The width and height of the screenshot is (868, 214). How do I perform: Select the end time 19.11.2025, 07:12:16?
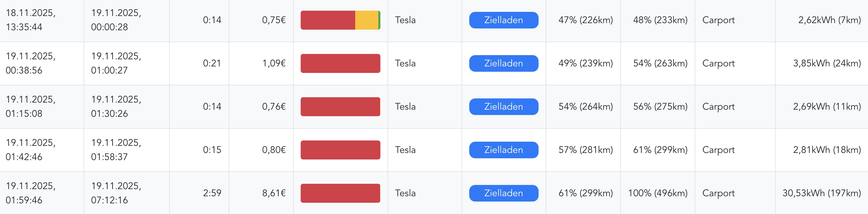pyautogui.click(x=116, y=193)
